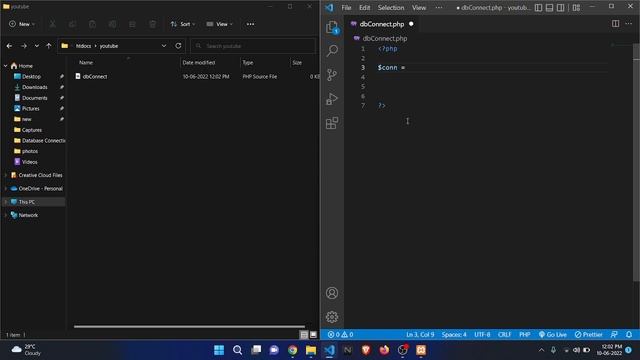640x360 pixels.
Task: Open Sort dropdown in File Explorer
Action: tap(183, 24)
